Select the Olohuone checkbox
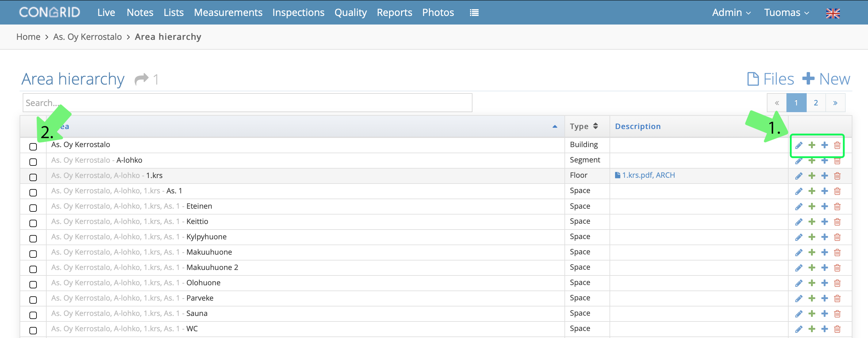The image size is (868, 338). pyautogui.click(x=33, y=284)
